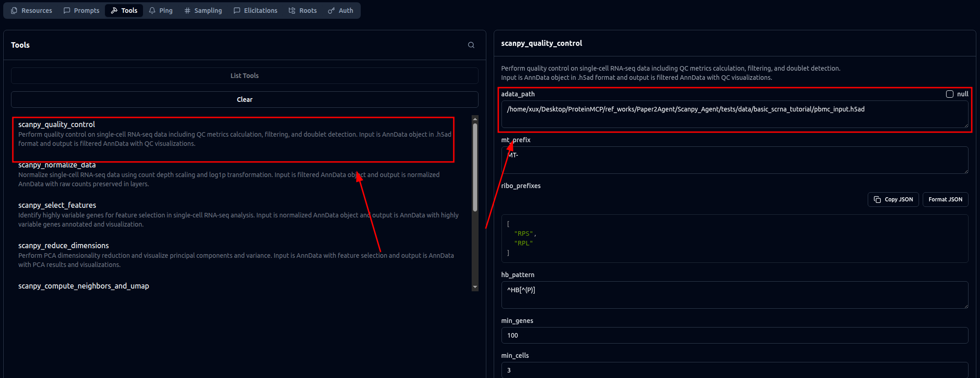
Task: Open the Resources tab
Action: point(32,11)
